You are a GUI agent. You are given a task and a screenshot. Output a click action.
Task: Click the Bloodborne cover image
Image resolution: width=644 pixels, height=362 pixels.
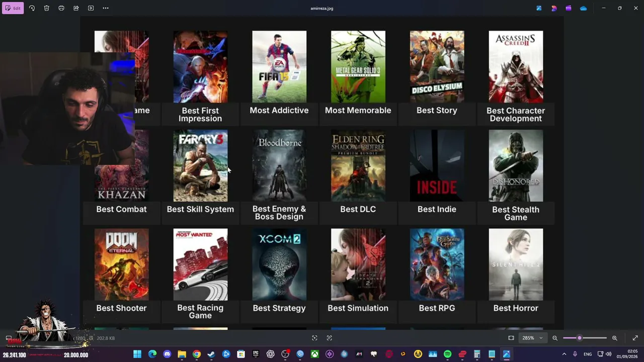point(279,165)
